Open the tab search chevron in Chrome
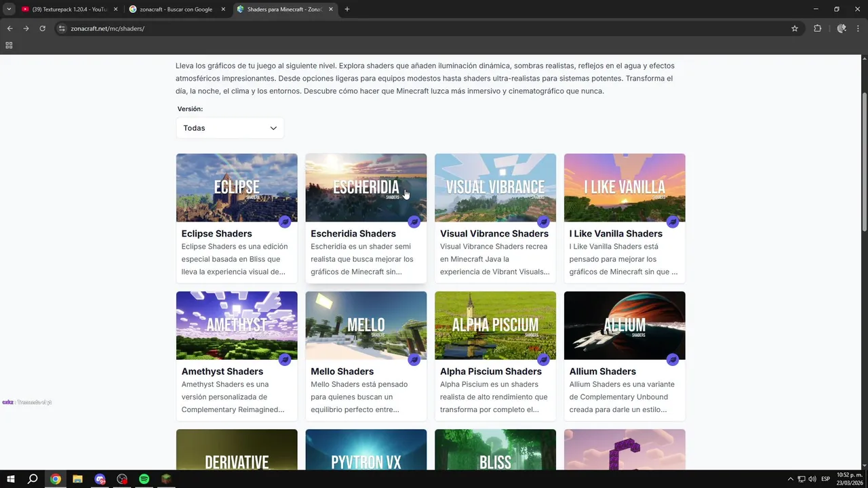This screenshot has width=868, height=488. coord(9,9)
